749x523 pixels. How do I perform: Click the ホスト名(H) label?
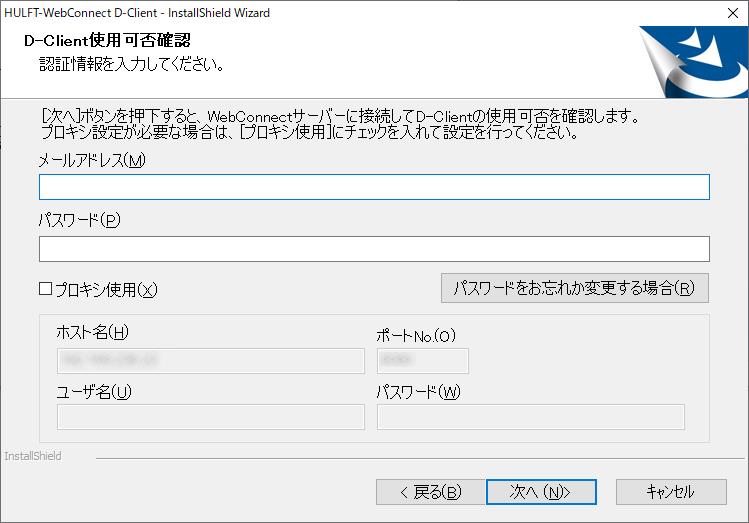click(x=93, y=333)
